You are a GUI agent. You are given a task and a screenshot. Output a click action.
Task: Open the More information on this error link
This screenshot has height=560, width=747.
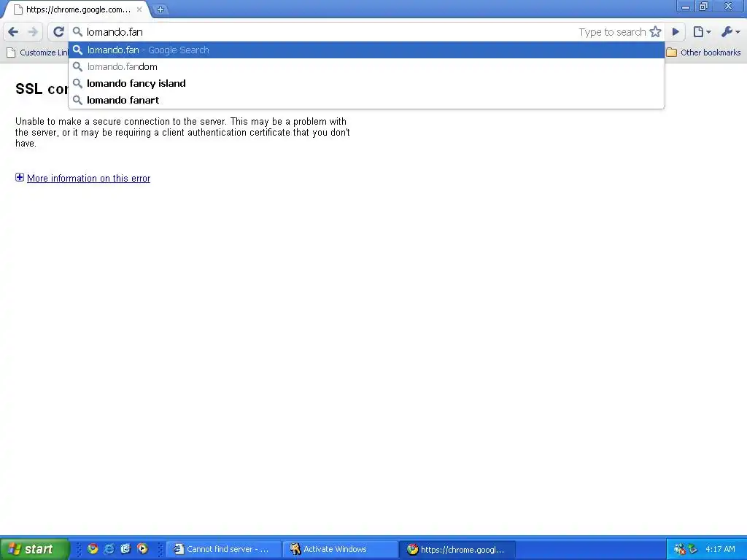point(88,178)
